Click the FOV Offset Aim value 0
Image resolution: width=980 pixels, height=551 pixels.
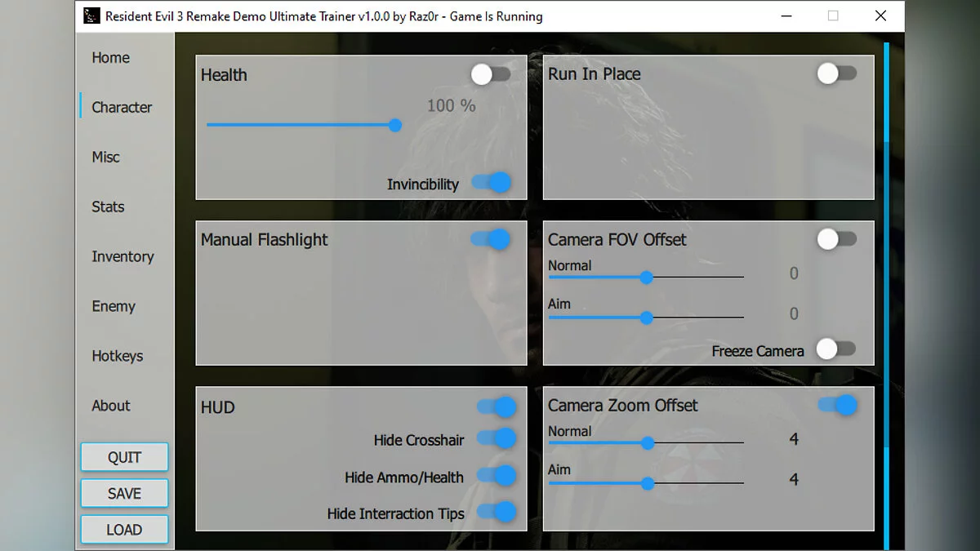pos(794,313)
